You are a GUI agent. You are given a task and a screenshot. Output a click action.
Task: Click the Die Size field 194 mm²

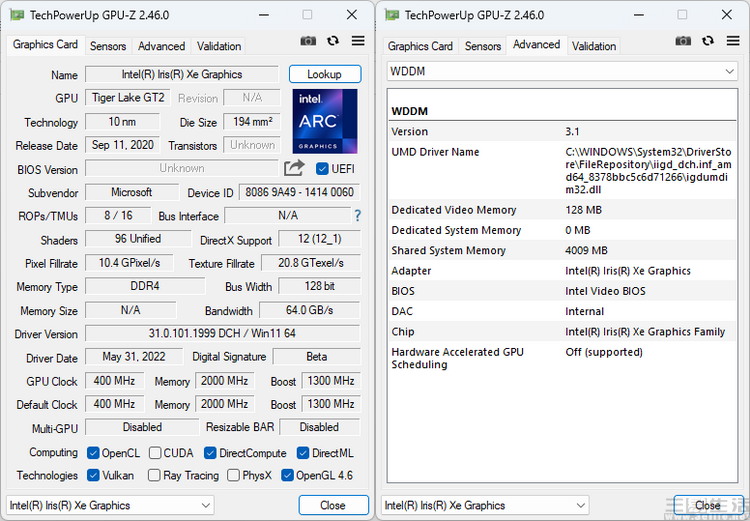pos(252,122)
